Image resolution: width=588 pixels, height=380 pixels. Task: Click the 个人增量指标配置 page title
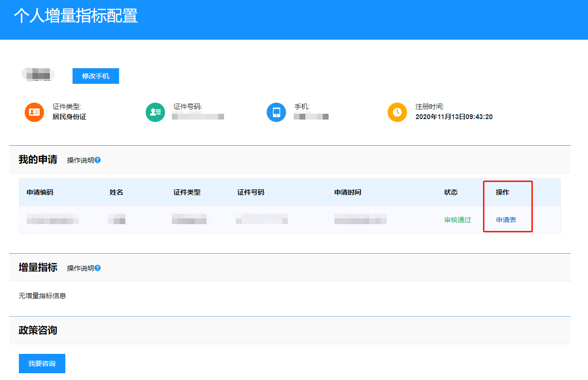click(75, 16)
